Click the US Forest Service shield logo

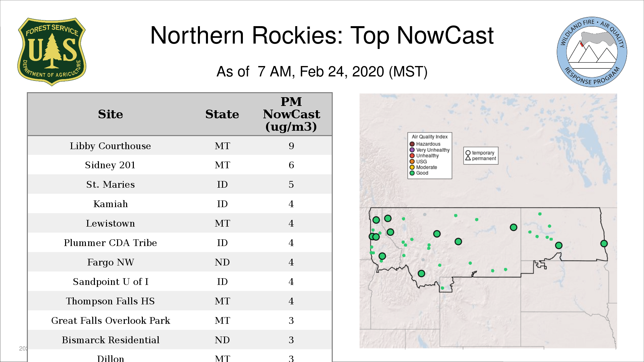(x=52, y=52)
